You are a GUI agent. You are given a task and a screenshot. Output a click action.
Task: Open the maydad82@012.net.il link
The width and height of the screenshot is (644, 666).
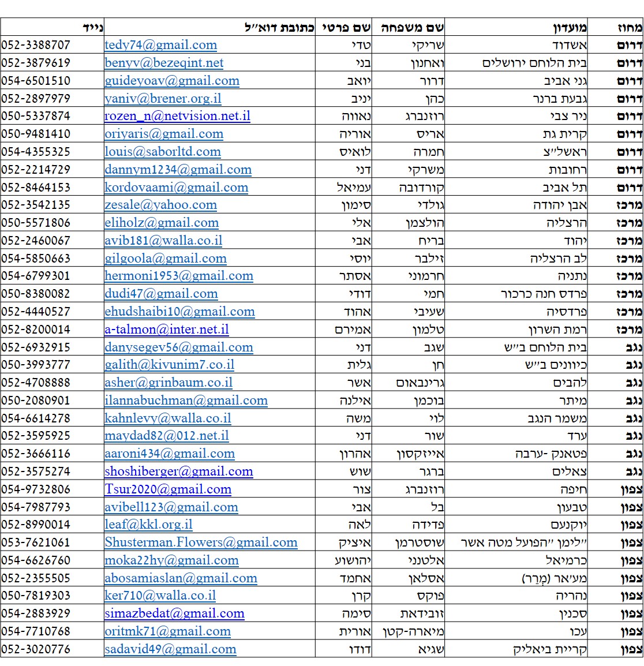click(166, 436)
